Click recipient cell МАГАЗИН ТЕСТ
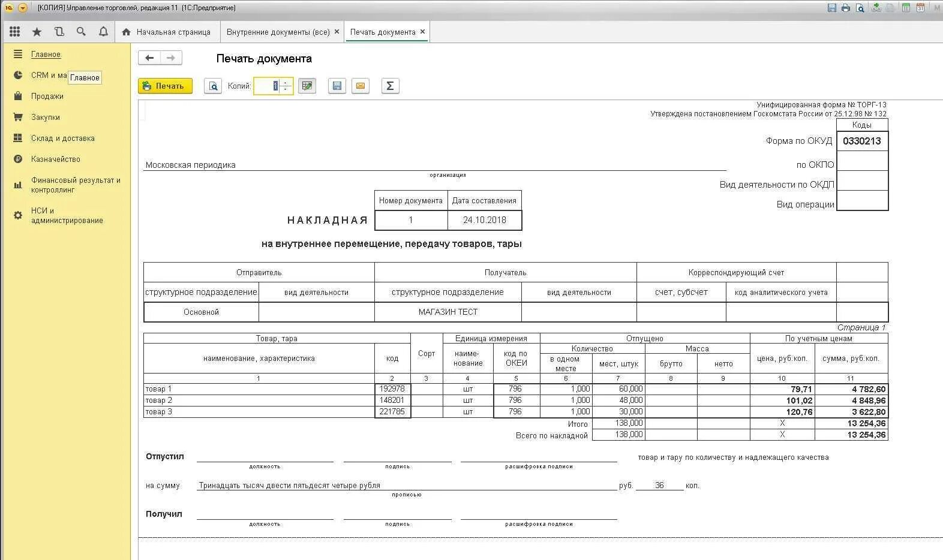 448,312
